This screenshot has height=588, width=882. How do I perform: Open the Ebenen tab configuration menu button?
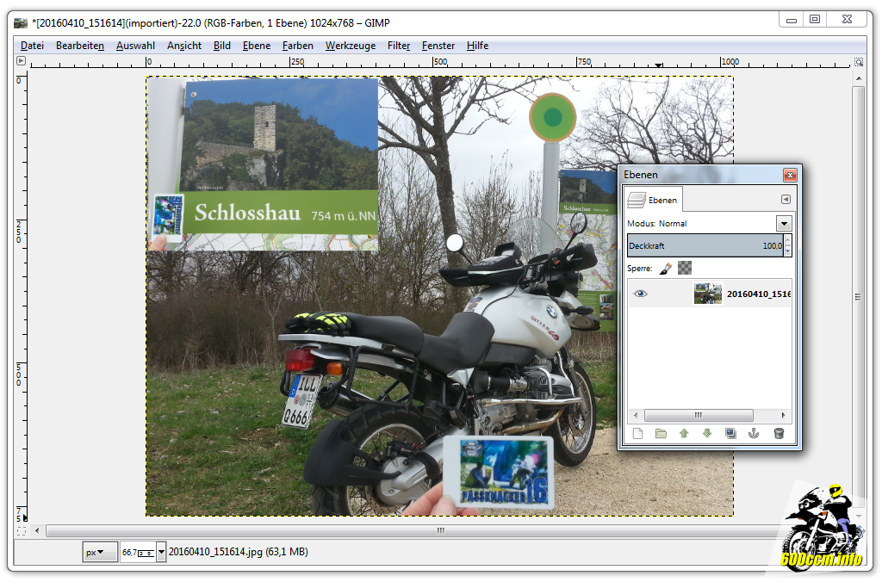785,200
